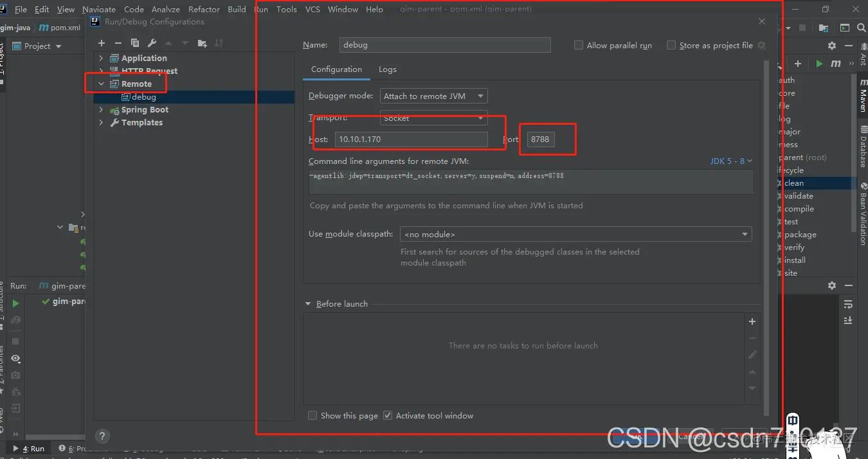
Task: Click the Port input field
Action: coord(541,139)
